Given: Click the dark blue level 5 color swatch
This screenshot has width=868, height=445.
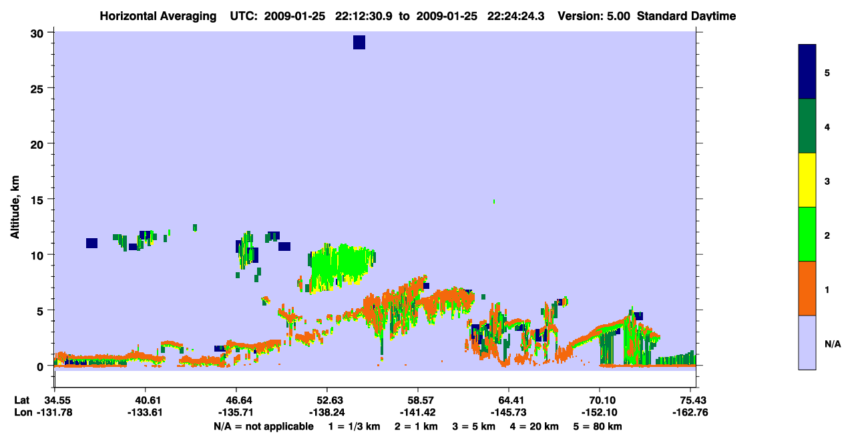Looking at the screenshot, I should pyautogui.click(x=807, y=72).
